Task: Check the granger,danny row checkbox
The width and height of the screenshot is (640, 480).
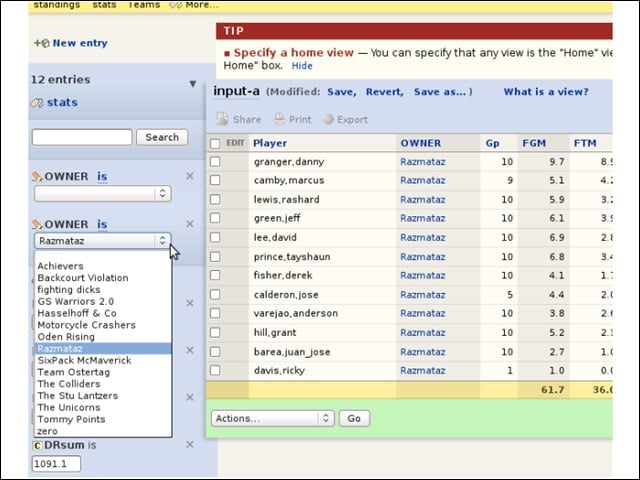Action: (x=215, y=162)
